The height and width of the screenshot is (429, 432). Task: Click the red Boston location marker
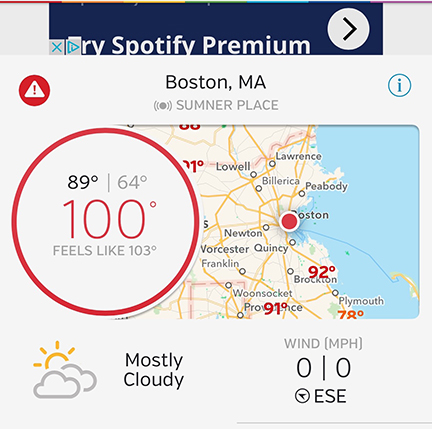[x=289, y=221]
